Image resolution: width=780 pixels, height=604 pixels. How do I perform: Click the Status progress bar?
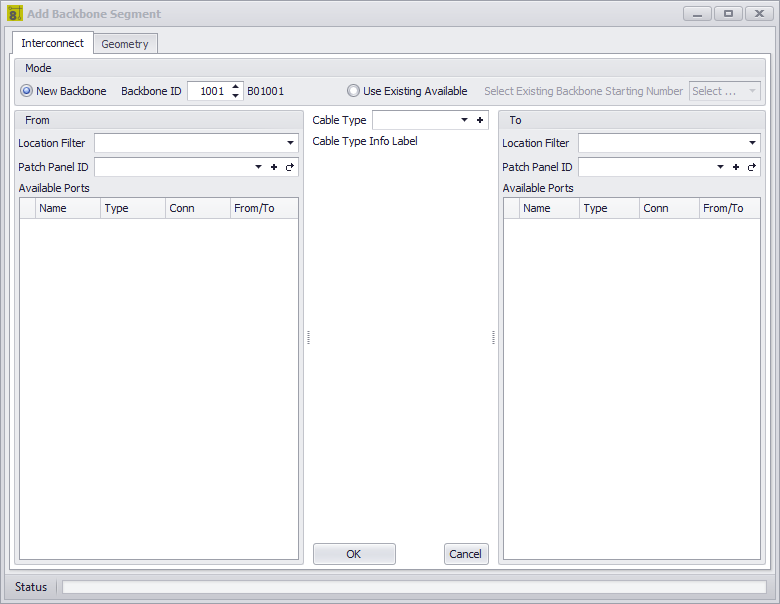[x=414, y=587]
